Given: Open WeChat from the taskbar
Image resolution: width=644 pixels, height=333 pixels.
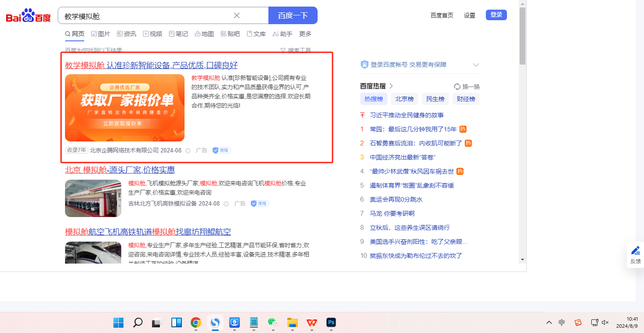Looking at the screenshot, I should (273, 323).
